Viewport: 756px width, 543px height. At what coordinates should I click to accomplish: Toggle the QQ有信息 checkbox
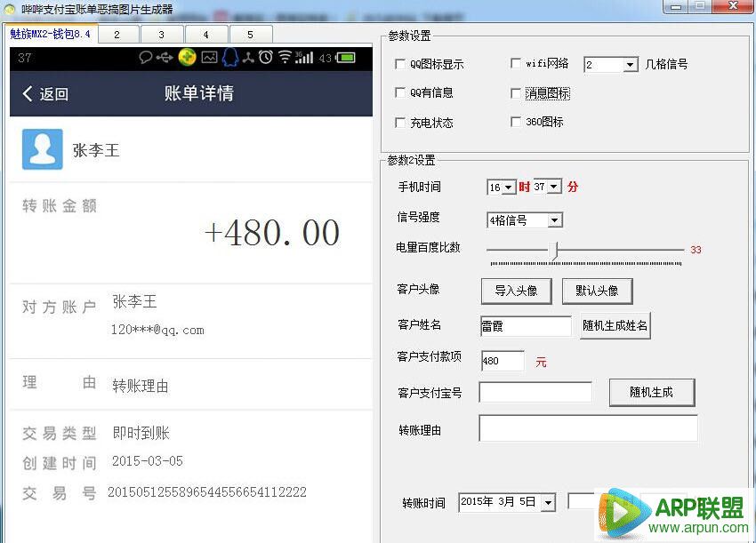[x=399, y=92]
